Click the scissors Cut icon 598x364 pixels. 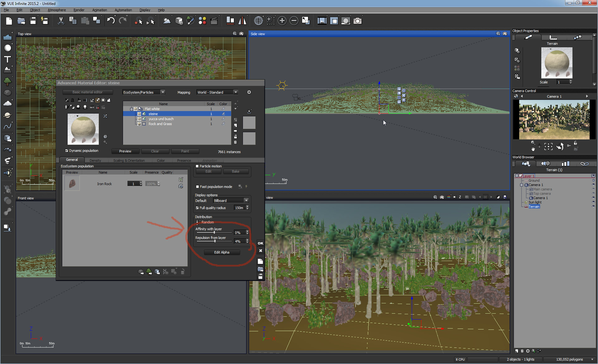[x=61, y=21]
